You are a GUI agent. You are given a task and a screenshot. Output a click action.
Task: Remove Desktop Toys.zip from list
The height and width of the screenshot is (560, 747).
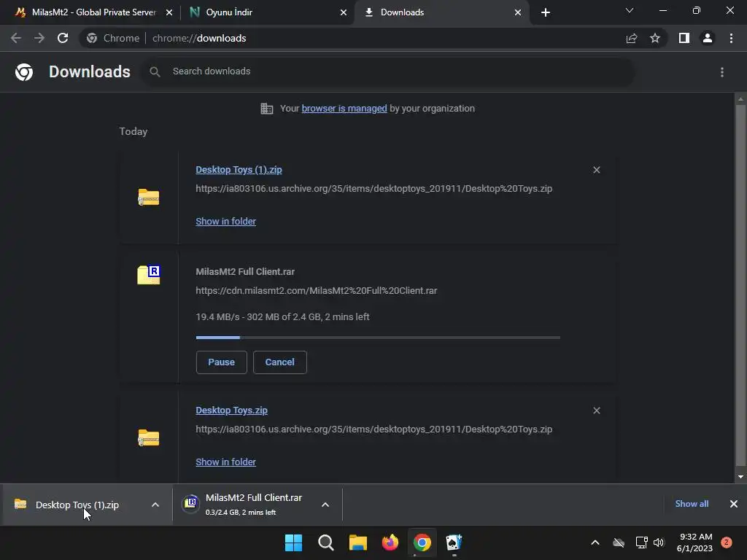click(x=597, y=411)
